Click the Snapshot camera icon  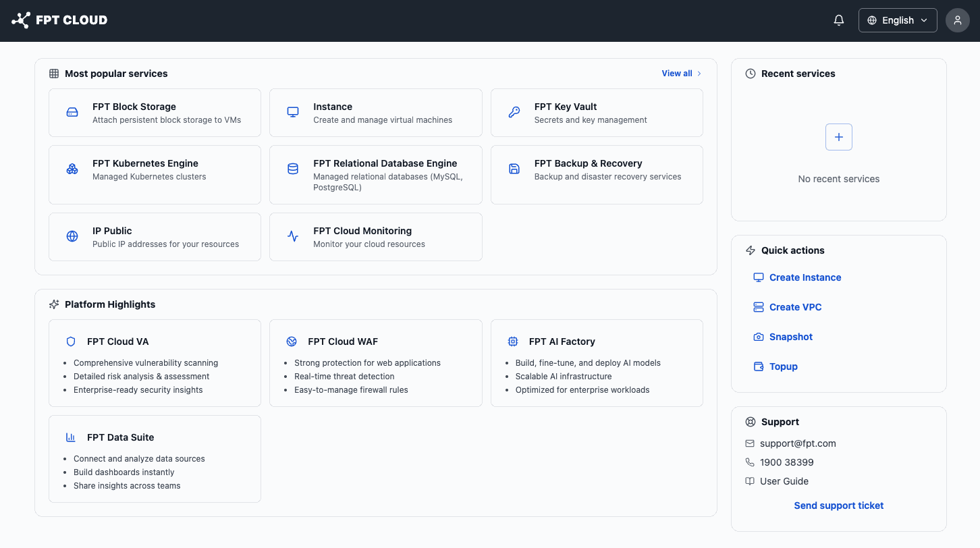click(759, 337)
